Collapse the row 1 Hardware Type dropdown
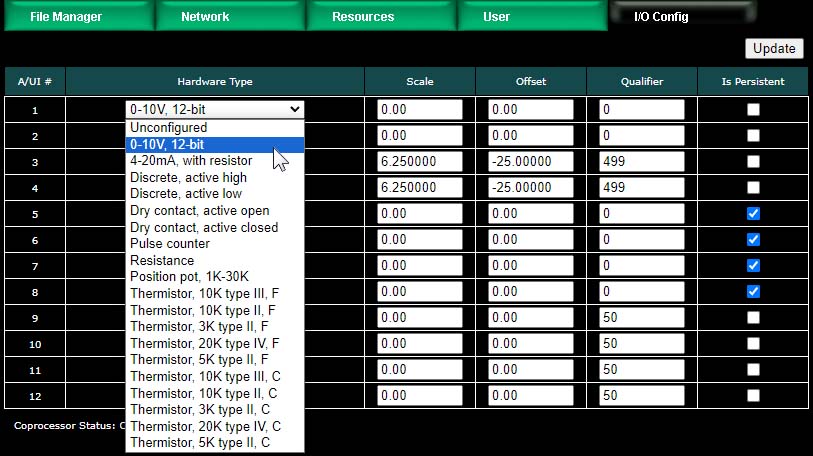Screen dimensions: 813x456 pos(215,110)
